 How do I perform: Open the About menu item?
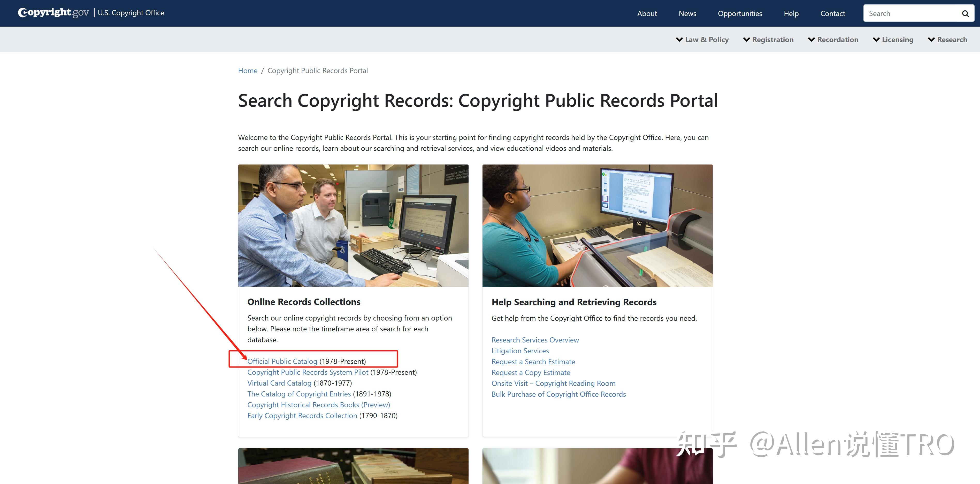coord(647,14)
